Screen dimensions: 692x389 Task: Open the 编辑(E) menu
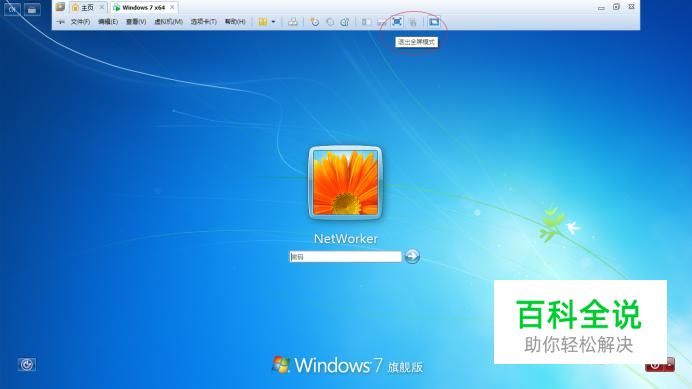[108, 22]
